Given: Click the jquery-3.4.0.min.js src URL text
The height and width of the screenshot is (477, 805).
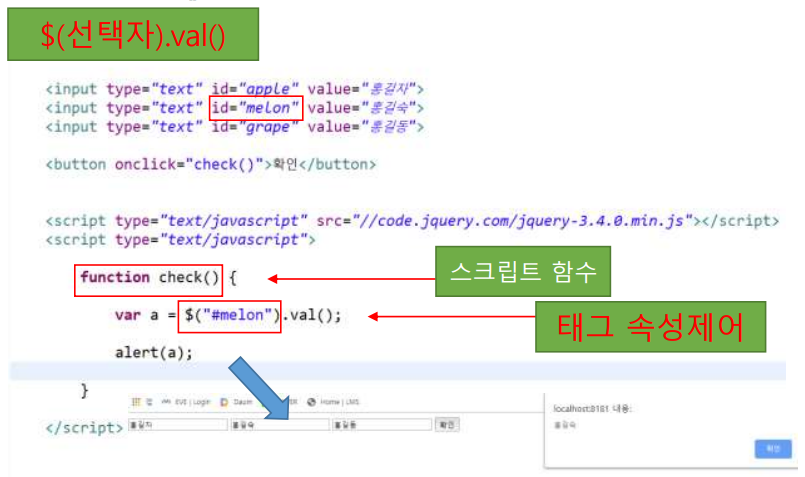Looking at the screenshot, I should pos(522,221).
